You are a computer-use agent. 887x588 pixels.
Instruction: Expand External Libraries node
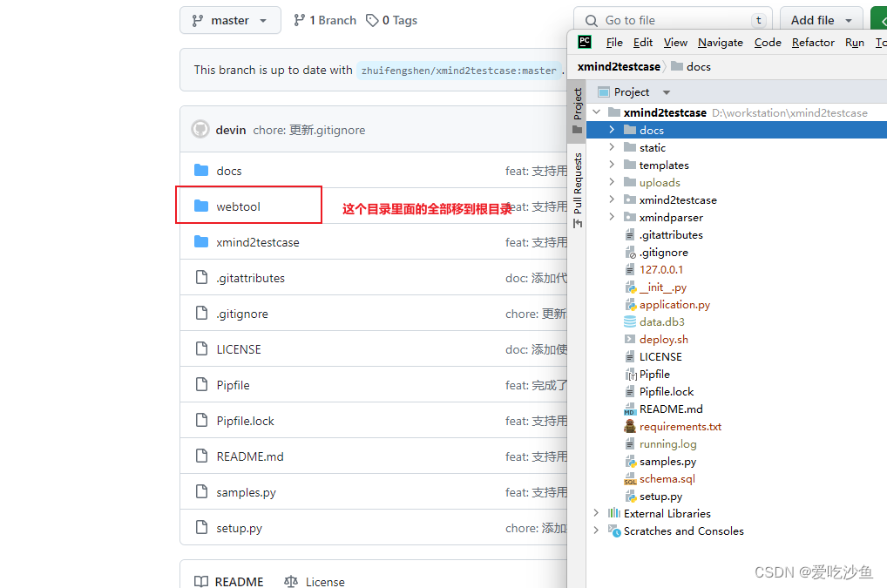(x=596, y=513)
